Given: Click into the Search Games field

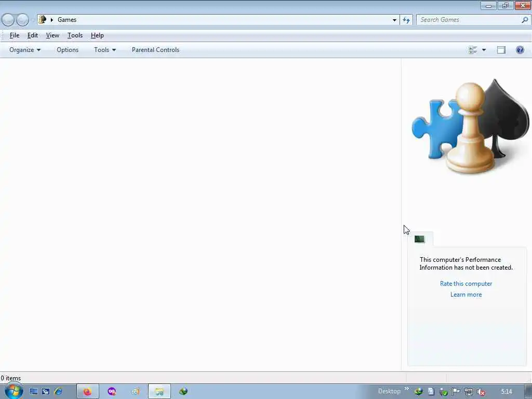Looking at the screenshot, I should click(468, 20).
